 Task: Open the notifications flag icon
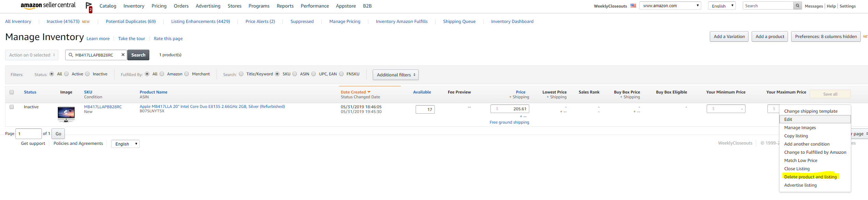(89, 7)
